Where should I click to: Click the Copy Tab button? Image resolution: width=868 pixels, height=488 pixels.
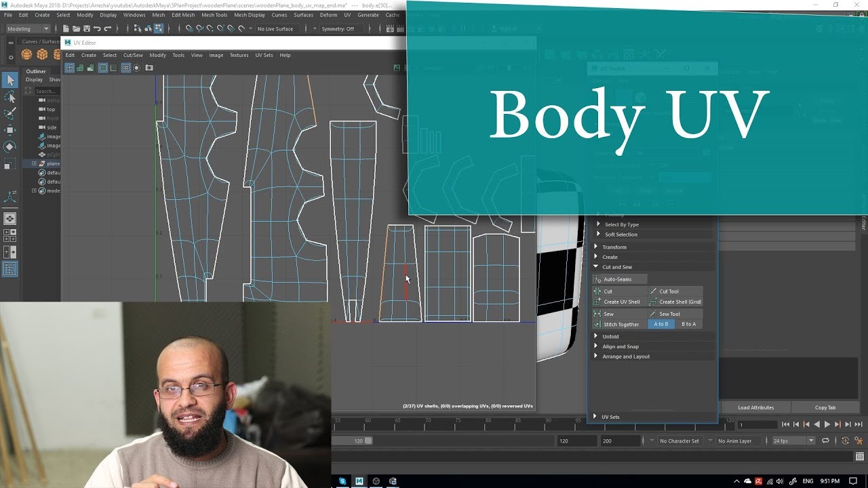(825, 407)
